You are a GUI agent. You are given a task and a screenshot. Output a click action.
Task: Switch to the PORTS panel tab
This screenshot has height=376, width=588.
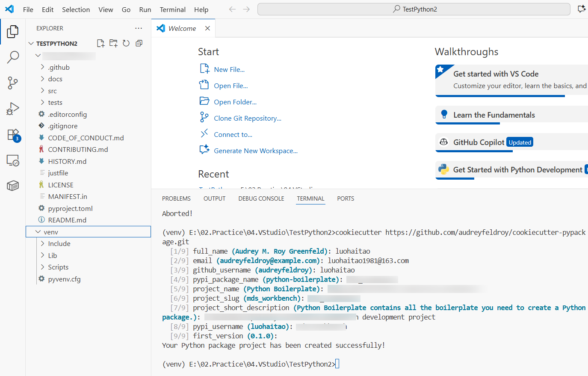pyautogui.click(x=346, y=198)
